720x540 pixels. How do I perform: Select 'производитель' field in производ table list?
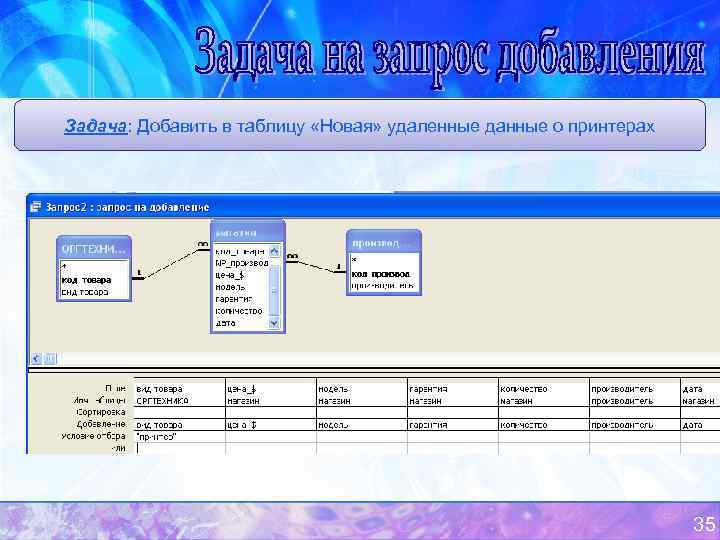383,285
